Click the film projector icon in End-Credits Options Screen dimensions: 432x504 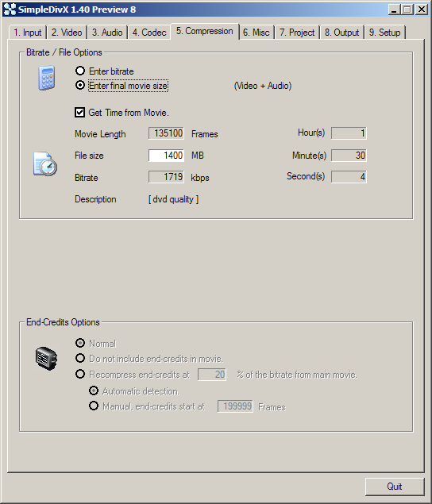(x=46, y=359)
